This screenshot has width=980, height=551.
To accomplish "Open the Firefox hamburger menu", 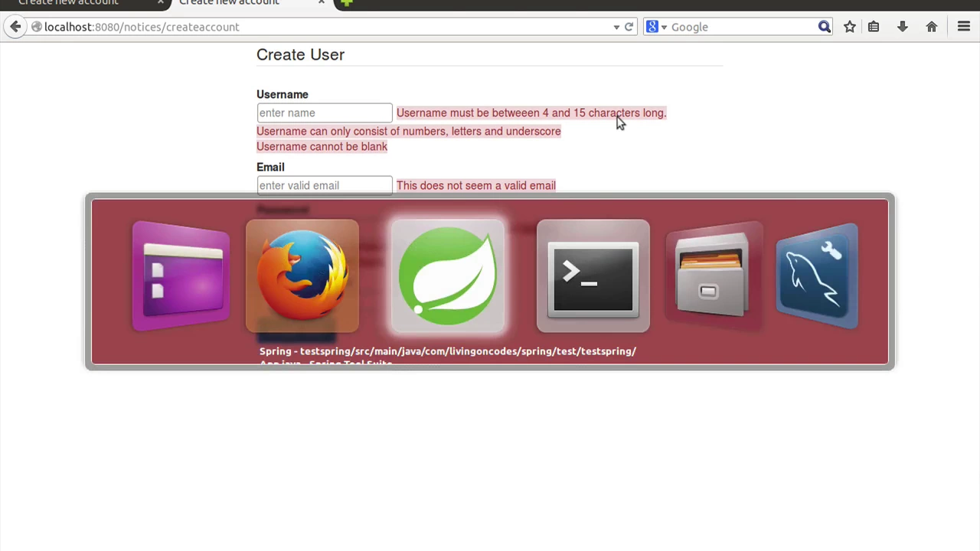I will pos(964,27).
